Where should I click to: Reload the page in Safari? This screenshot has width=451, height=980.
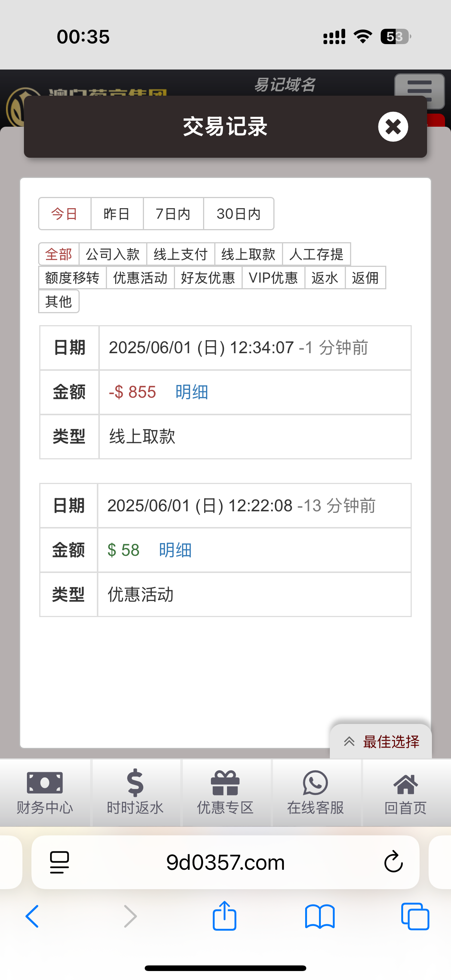click(x=393, y=862)
